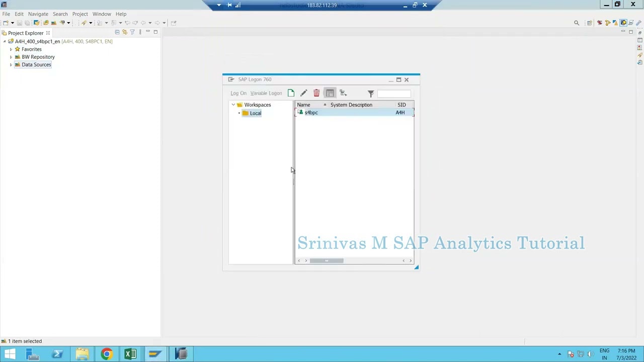The image size is (644, 362).
Task: Click the 7:16 PM taskbar clock
Action: 626,350
